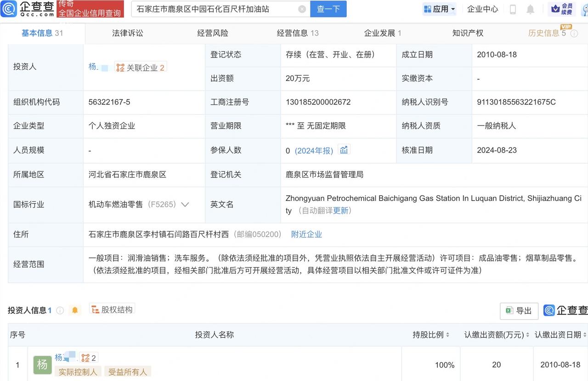Switch to 法律诉讼 tab
This screenshot has width=588, height=381.
(x=128, y=33)
